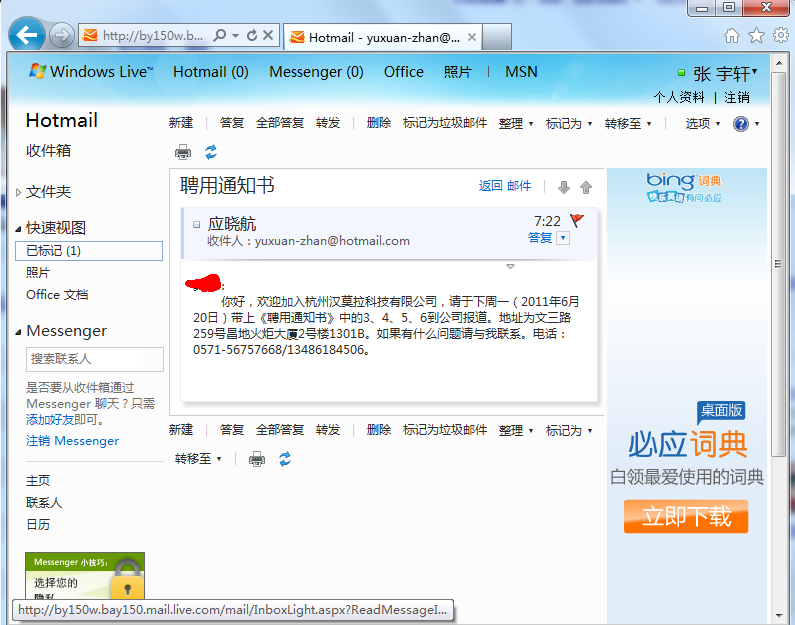Toggle the red flag on the message
Screen dimensions: 795x625
(x=577, y=220)
